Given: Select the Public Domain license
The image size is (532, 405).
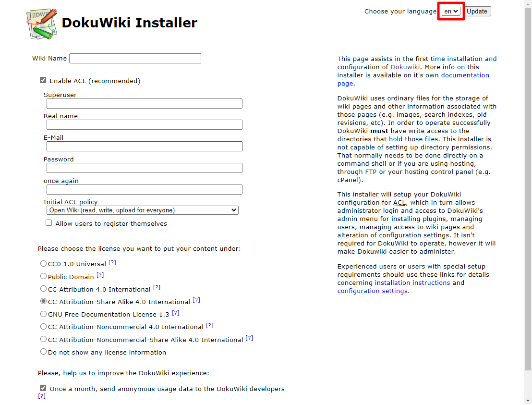Looking at the screenshot, I should (43, 276).
